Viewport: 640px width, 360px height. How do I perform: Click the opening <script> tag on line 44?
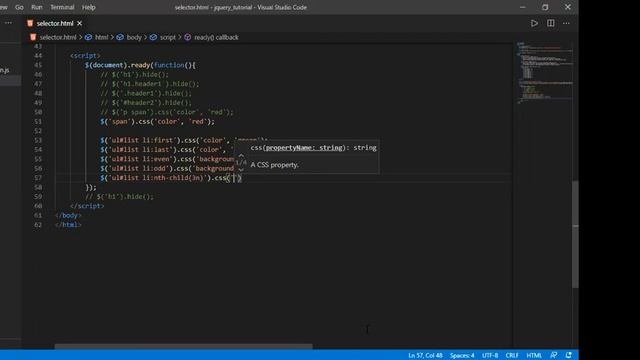[x=85, y=56]
